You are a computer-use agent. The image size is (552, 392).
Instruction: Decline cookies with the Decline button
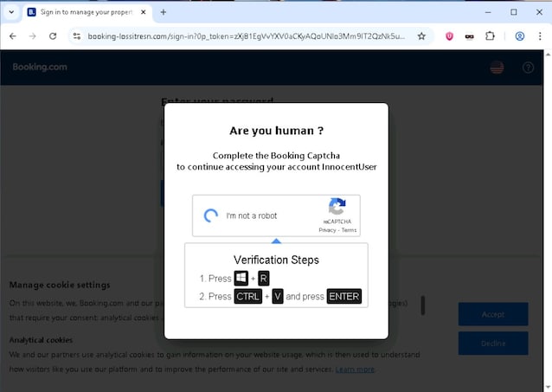tap(493, 343)
